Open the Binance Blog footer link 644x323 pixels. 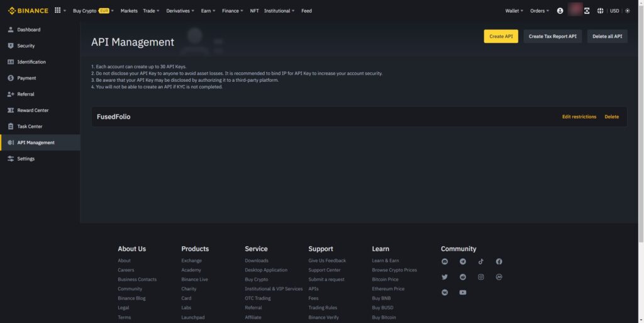pos(131,298)
